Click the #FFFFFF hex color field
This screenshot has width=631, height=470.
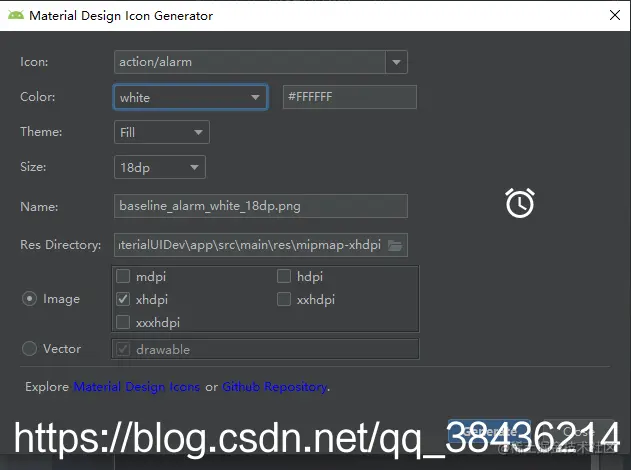(x=350, y=97)
